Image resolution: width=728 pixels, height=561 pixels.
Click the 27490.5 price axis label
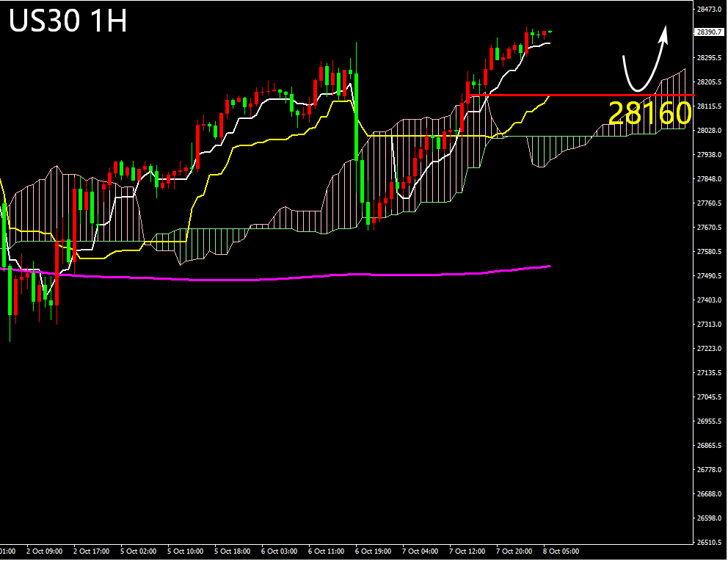709,276
